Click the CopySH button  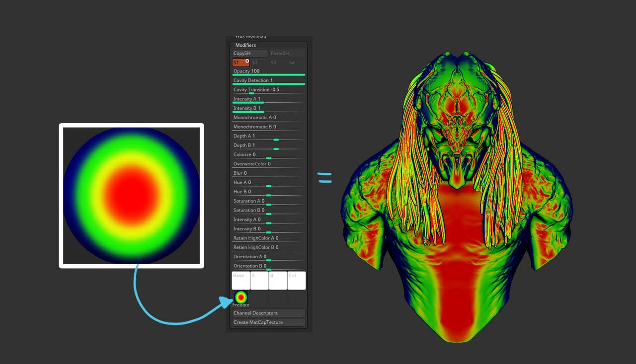click(x=250, y=53)
